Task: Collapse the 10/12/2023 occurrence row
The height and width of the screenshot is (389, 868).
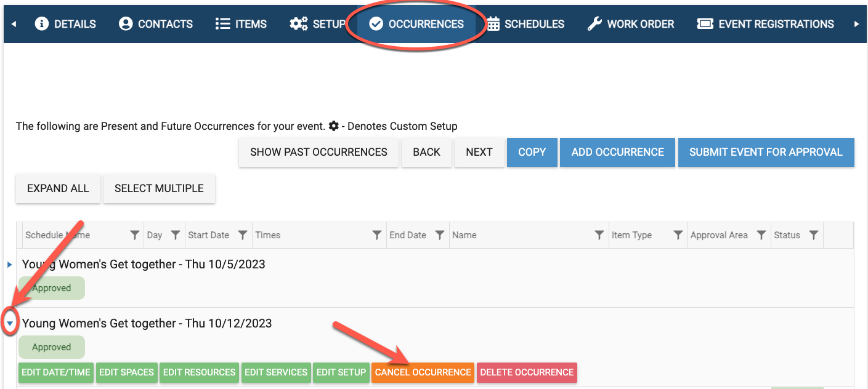Action: (9, 324)
